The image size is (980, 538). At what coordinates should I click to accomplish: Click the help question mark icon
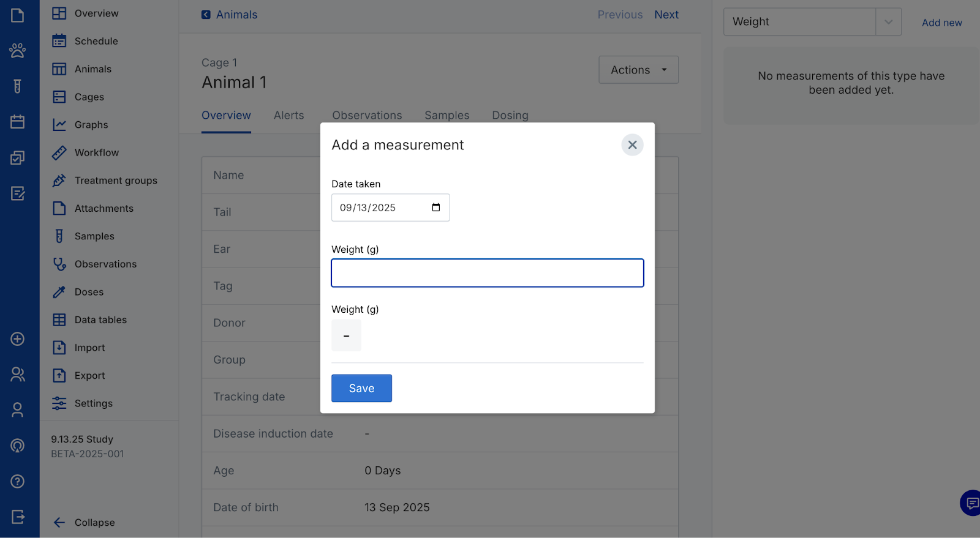pos(17,482)
